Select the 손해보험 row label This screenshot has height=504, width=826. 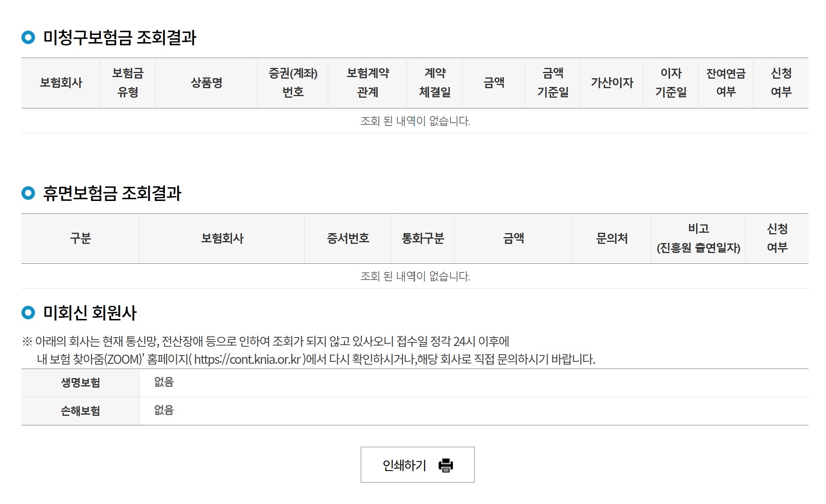[x=80, y=411]
